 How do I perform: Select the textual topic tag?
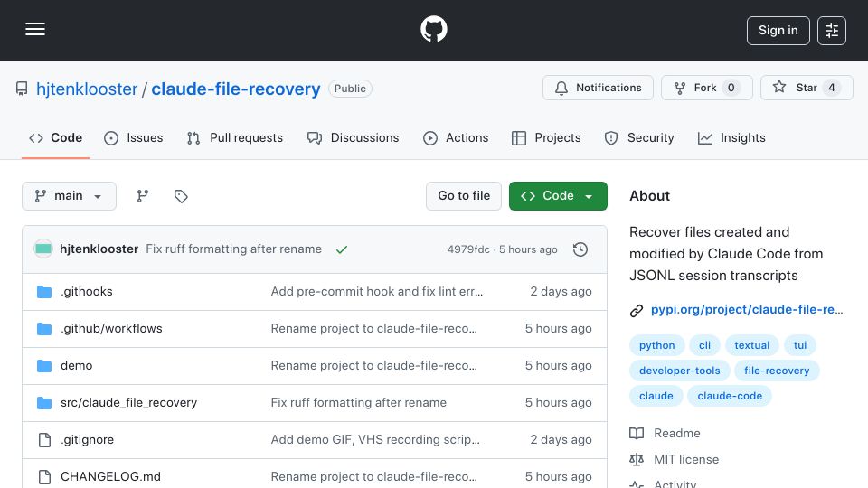click(751, 345)
